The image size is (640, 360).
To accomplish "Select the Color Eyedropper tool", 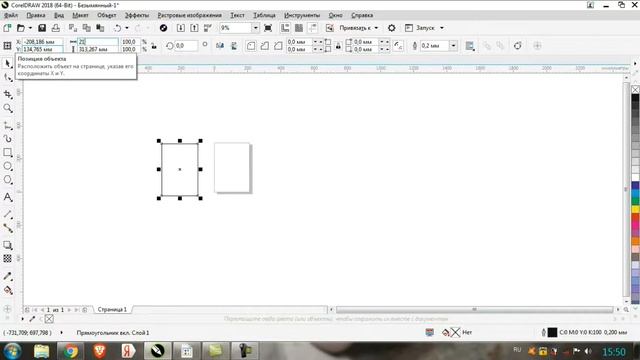I will [8, 276].
